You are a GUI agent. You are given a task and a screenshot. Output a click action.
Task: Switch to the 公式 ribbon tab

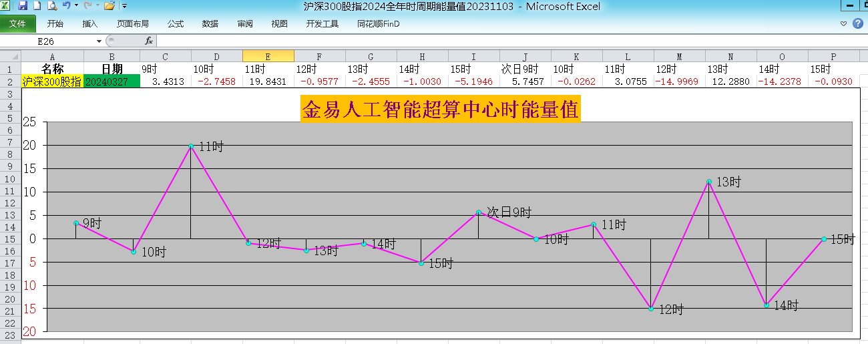point(176,23)
